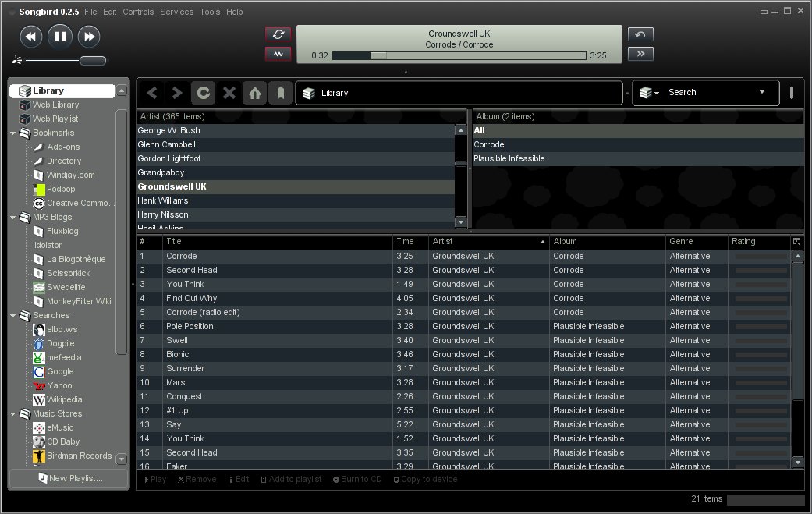Click Add to playlist button
This screenshot has width=812, height=514.
(x=291, y=480)
